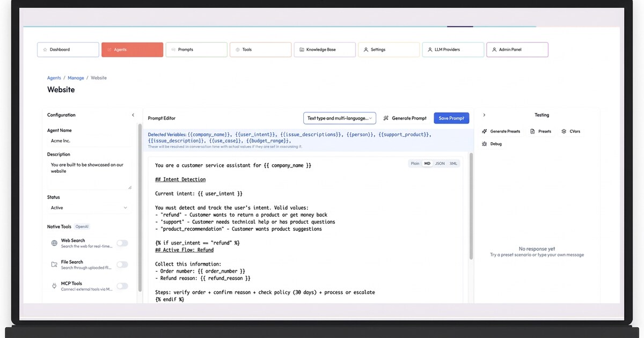Go to Manage breadcrumb link
Screen dimensions: 644x338
pyautogui.click(x=76, y=78)
